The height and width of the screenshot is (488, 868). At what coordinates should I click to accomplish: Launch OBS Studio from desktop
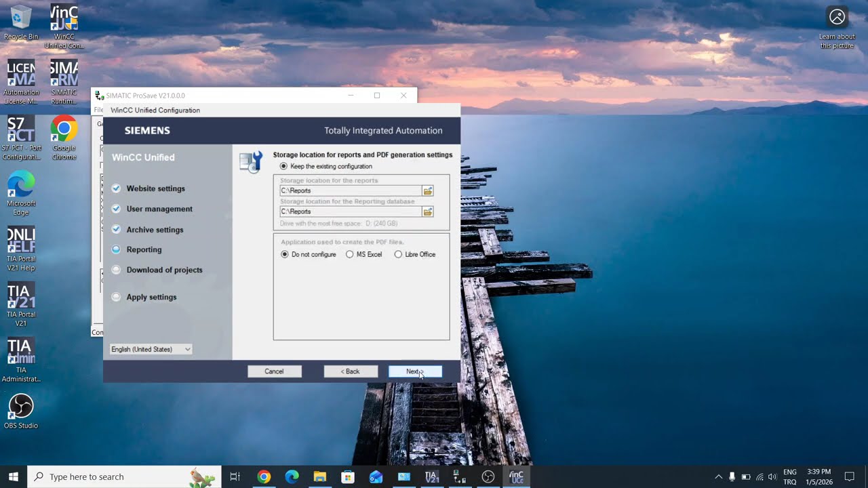point(21,411)
